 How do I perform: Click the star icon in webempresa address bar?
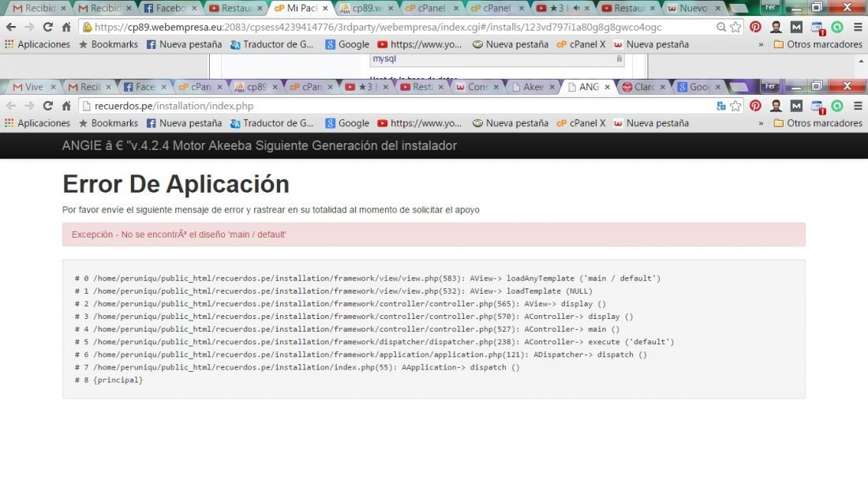[735, 27]
